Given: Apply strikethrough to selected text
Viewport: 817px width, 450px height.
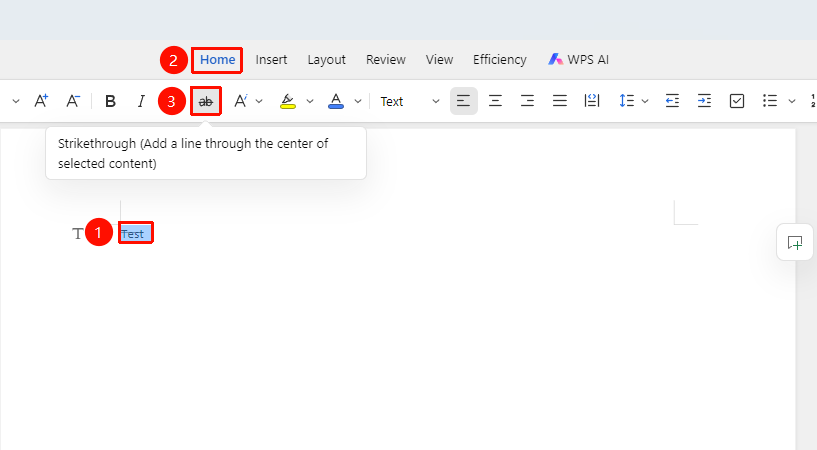Looking at the screenshot, I should (206, 101).
